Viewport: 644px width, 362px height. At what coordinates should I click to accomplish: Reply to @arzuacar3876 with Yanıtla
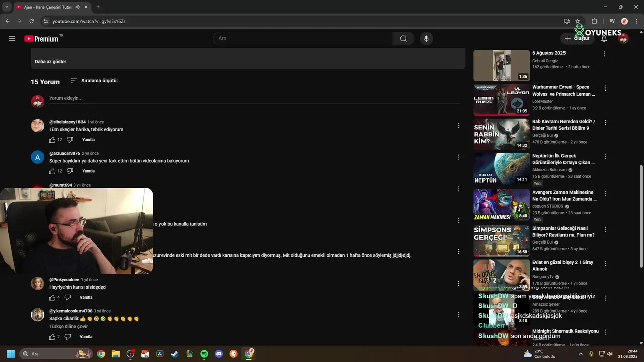[x=88, y=171]
